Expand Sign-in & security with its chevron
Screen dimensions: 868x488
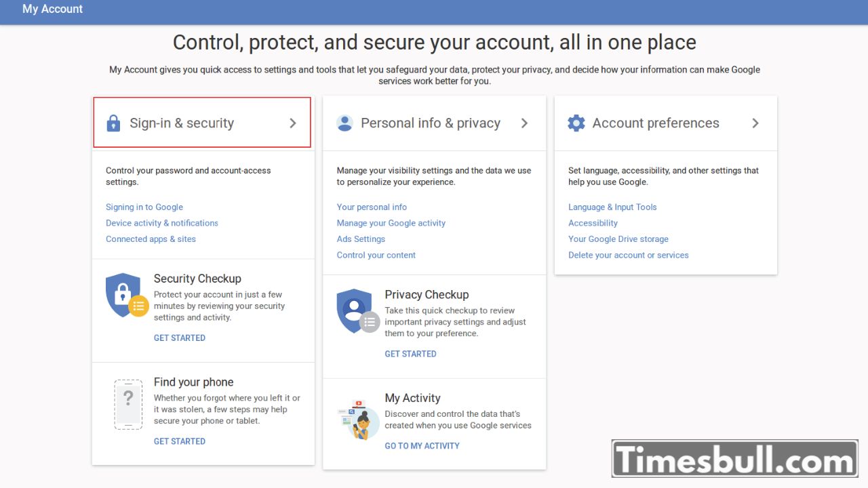pyautogui.click(x=293, y=123)
